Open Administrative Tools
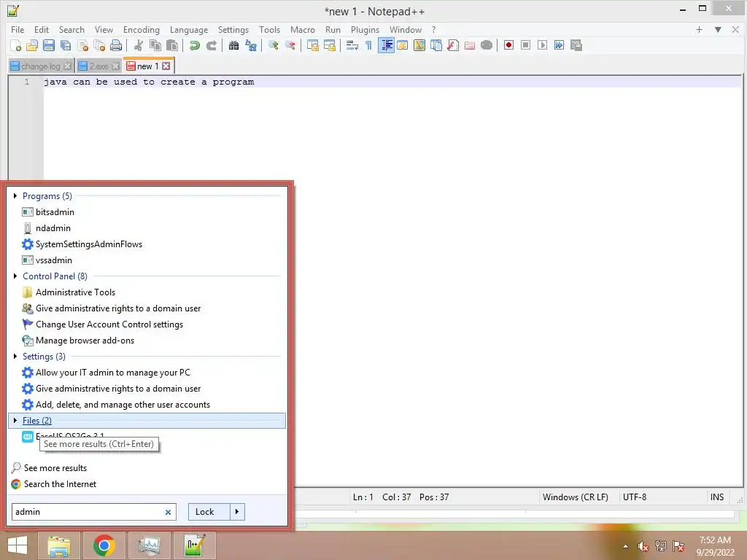The width and height of the screenshot is (747, 560). click(x=75, y=292)
